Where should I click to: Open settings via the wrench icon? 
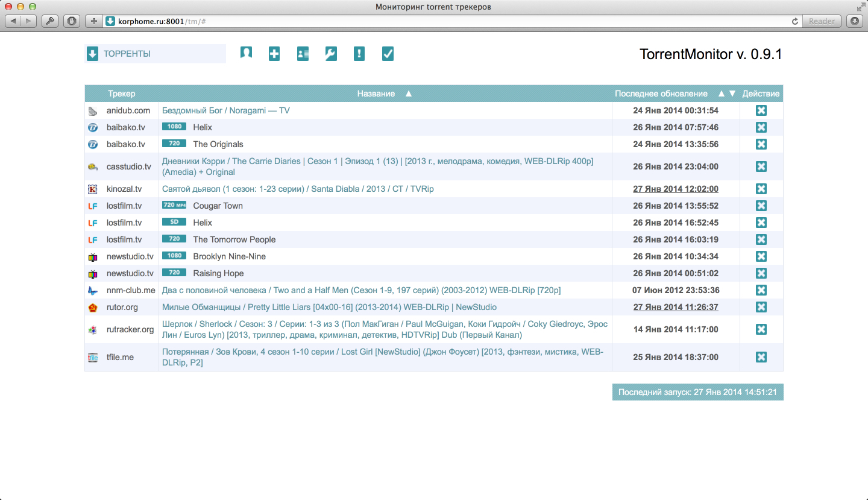331,54
